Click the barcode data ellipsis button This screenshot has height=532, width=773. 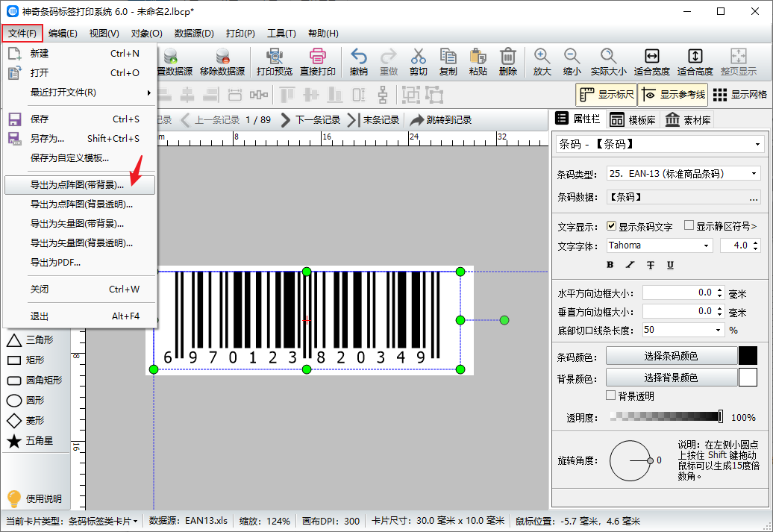[x=754, y=198]
